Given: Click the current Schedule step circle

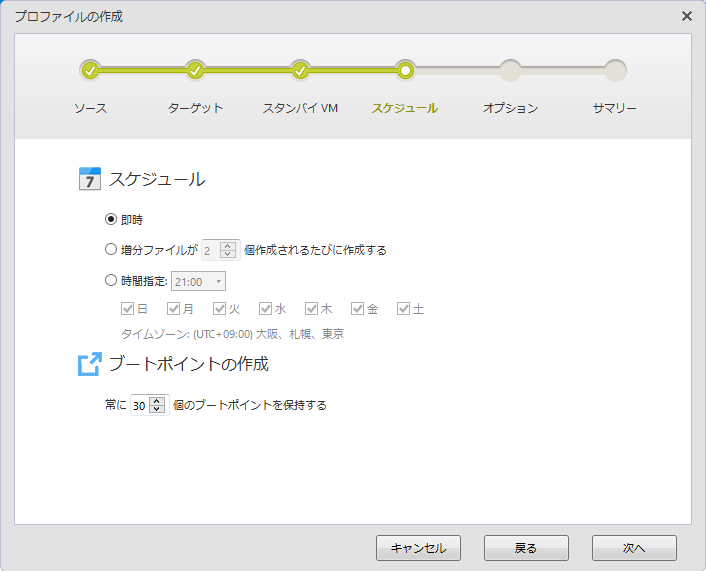Looking at the screenshot, I should coord(405,70).
